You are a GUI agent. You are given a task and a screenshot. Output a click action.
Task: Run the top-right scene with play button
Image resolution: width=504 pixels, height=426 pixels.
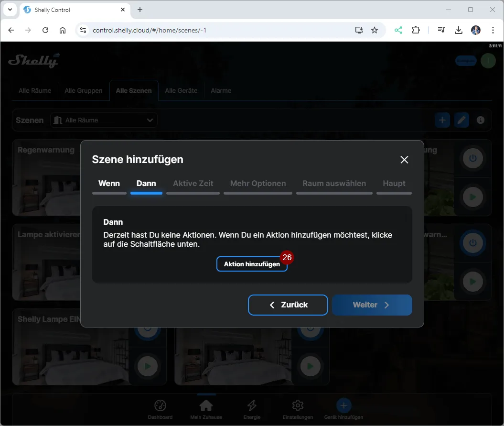tap(472, 197)
